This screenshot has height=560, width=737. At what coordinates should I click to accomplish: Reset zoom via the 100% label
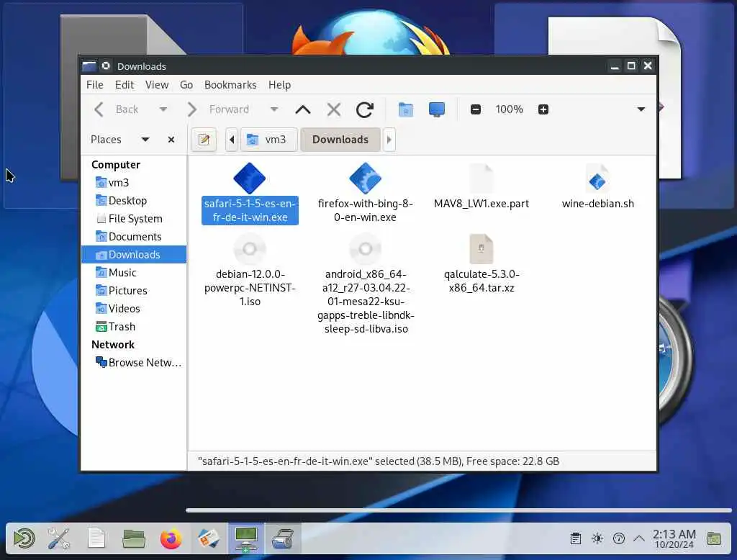point(509,109)
